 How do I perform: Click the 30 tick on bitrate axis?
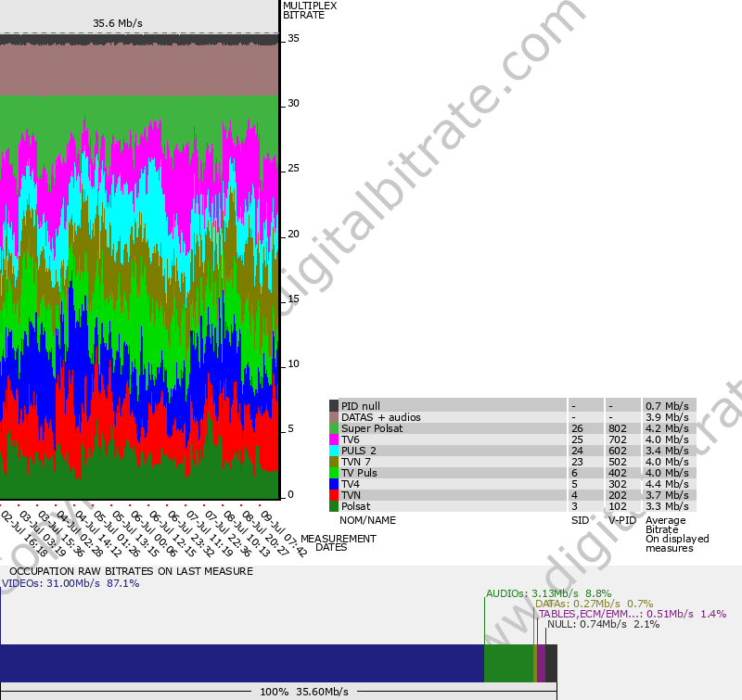click(293, 103)
